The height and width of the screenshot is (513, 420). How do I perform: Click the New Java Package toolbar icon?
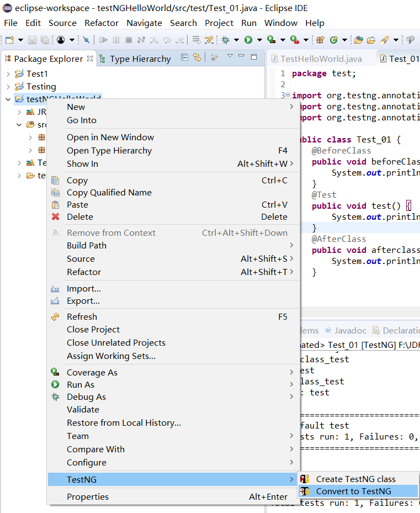point(320,40)
